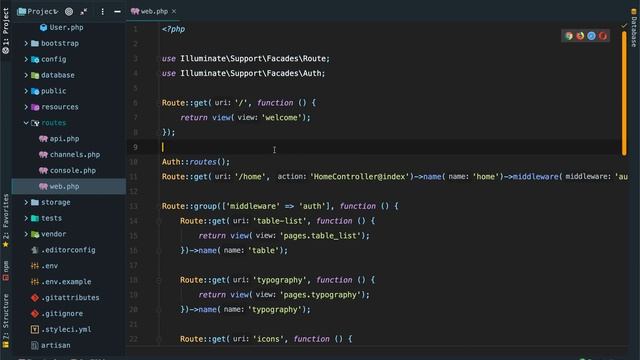Click the vendor folder icon
The height and width of the screenshot is (360, 640).
pos(35,234)
